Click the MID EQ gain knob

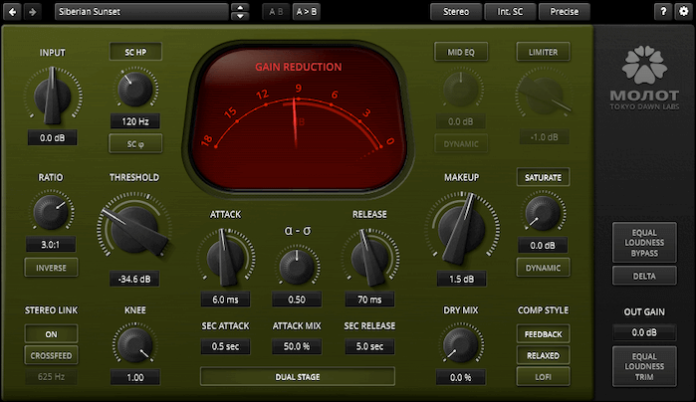pos(461,90)
